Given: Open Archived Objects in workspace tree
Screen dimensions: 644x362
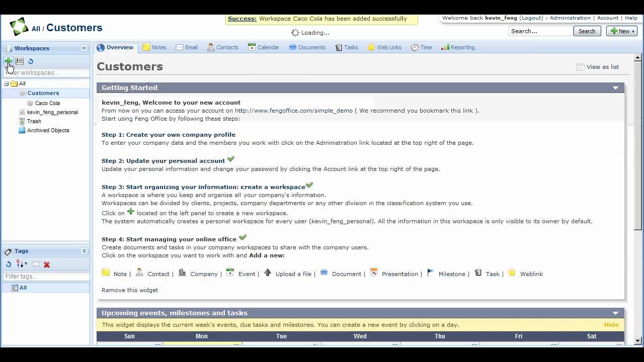Looking at the screenshot, I should point(48,130).
